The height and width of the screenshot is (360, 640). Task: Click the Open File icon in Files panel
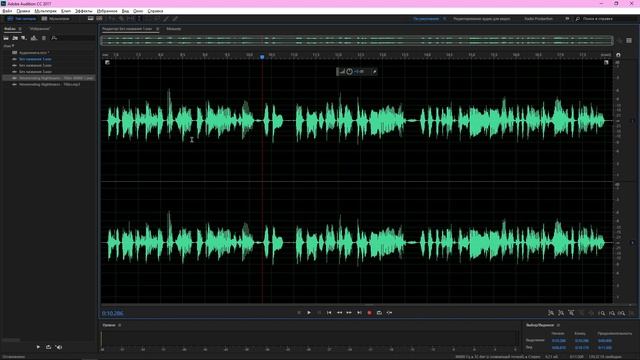point(6,38)
